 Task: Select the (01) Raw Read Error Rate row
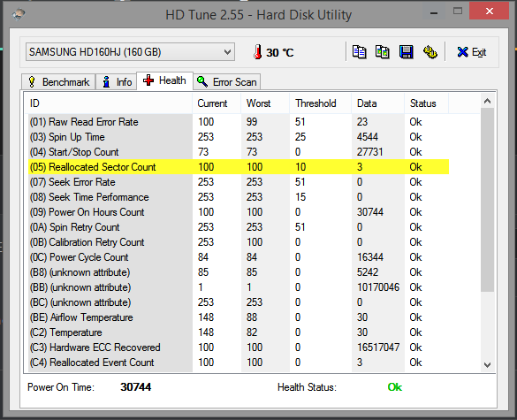click(x=239, y=122)
